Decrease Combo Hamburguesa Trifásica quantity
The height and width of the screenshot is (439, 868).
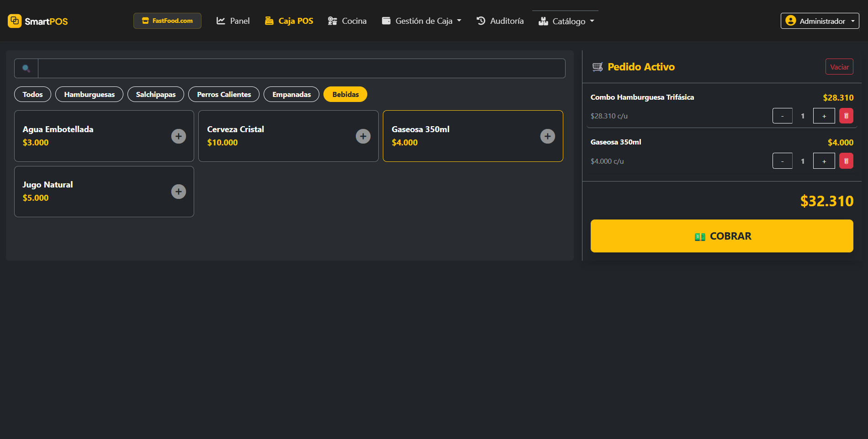(783, 116)
